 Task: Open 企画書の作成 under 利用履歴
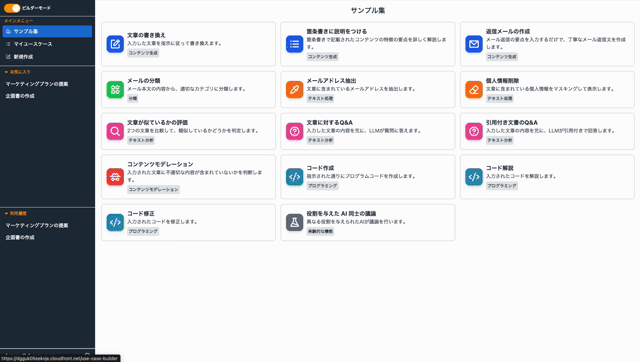20,238
